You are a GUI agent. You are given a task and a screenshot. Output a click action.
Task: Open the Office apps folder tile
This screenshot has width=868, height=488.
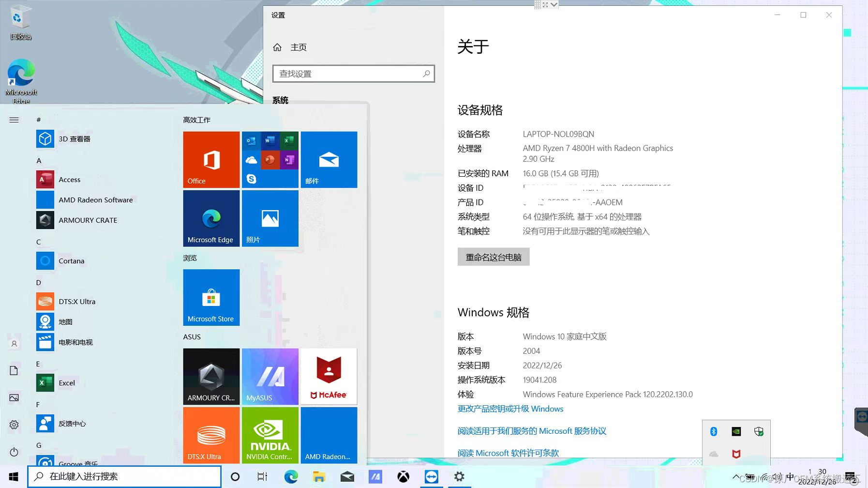pos(270,160)
